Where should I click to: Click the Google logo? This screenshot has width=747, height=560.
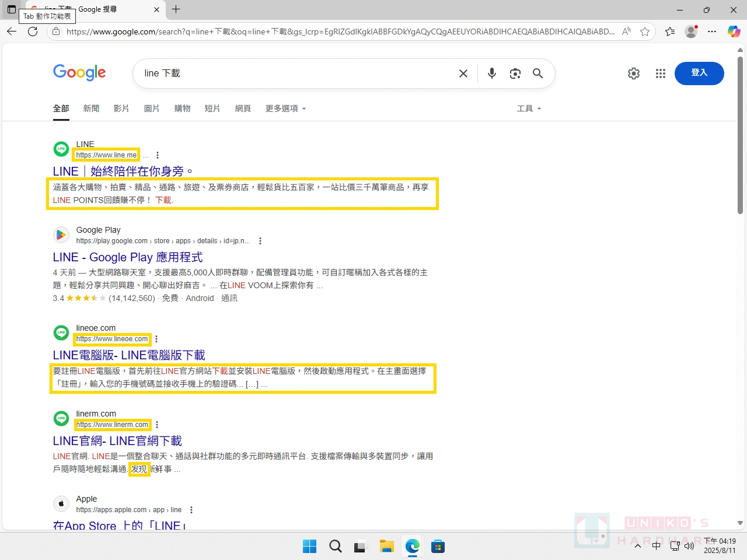79,73
